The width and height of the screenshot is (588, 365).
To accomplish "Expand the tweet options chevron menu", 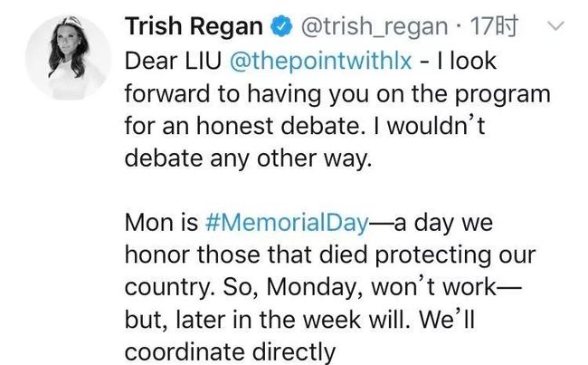I will (x=555, y=26).
